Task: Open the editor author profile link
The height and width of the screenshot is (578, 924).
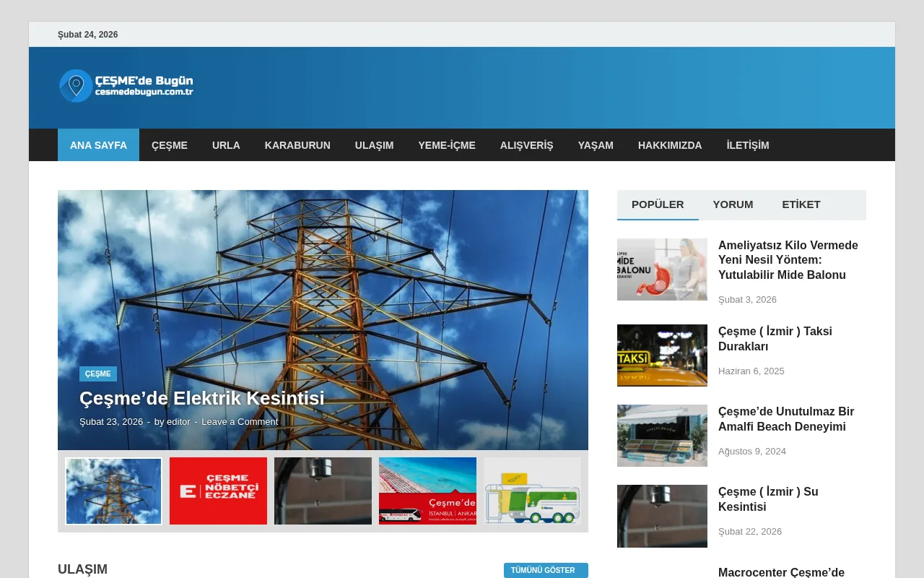Action: 179,421
